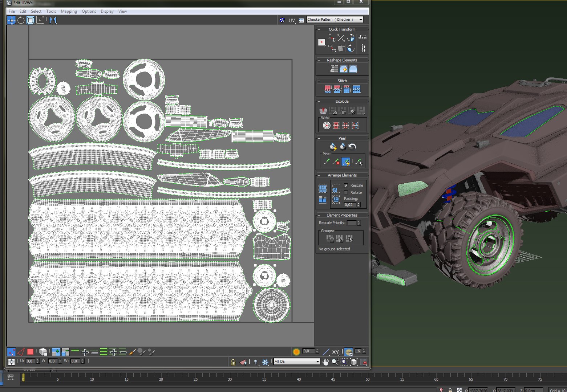Open the Edit menu

tap(23, 11)
